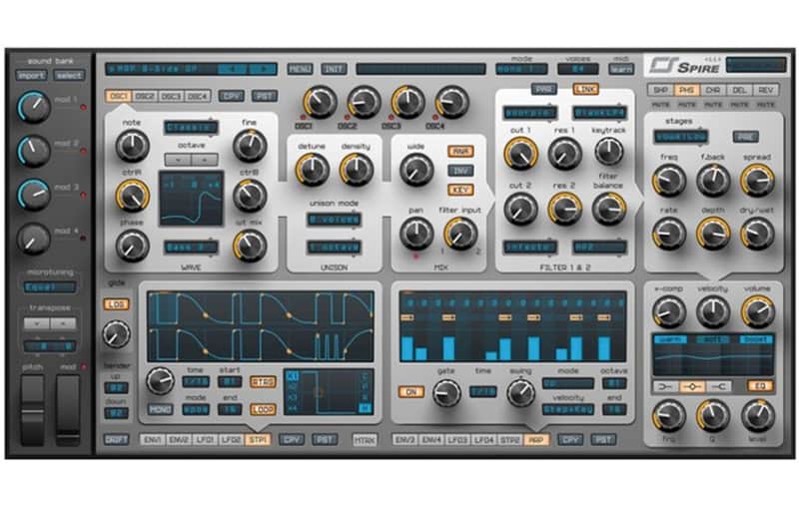This screenshot has width=799, height=532.
Task: Click the oscillator note knob
Action: point(132,146)
